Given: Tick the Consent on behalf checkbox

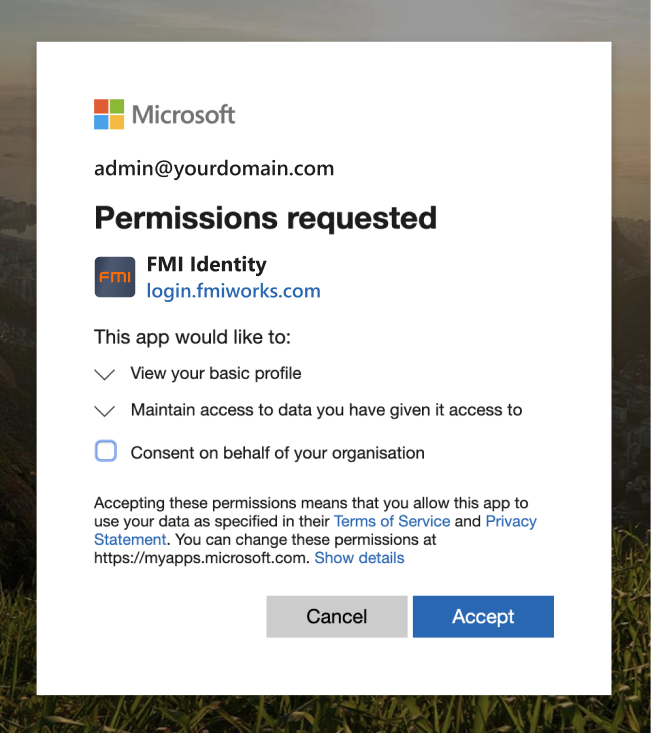Looking at the screenshot, I should [x=106, y=451].
